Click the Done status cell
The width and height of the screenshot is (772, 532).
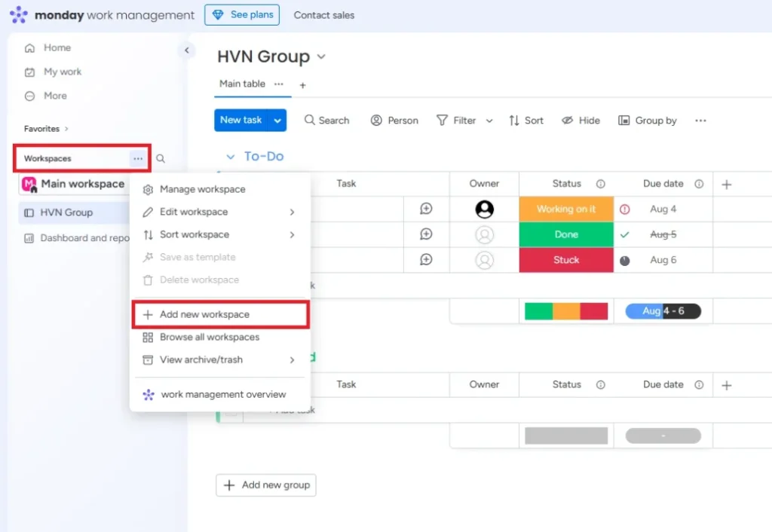566,235
